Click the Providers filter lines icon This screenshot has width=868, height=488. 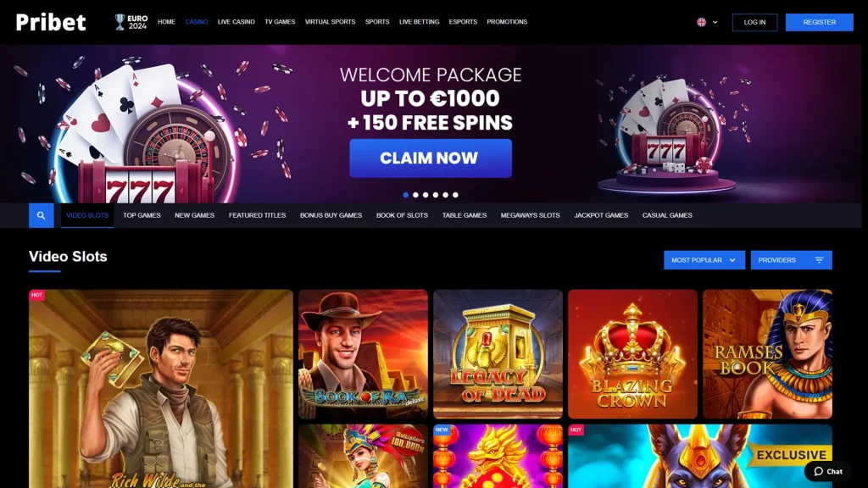(820, 260)
